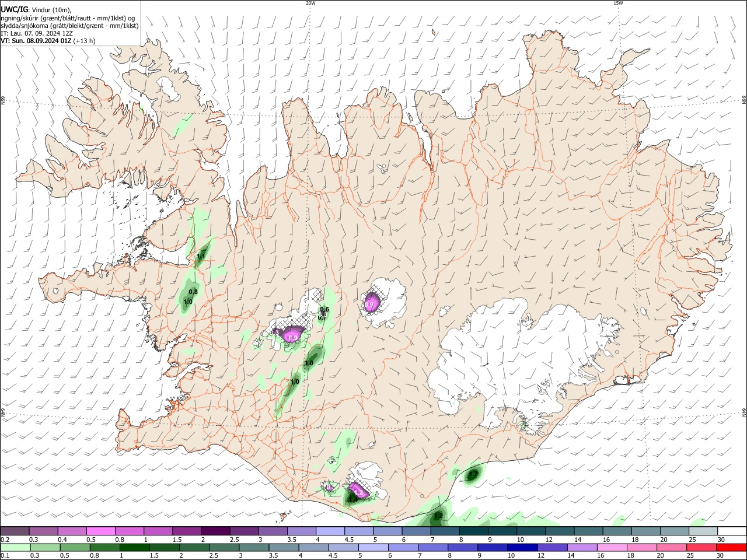Click the 0.6 precipitation value near the glacier
The height and width of the screenshot is (560, 747).
point(324,310)
